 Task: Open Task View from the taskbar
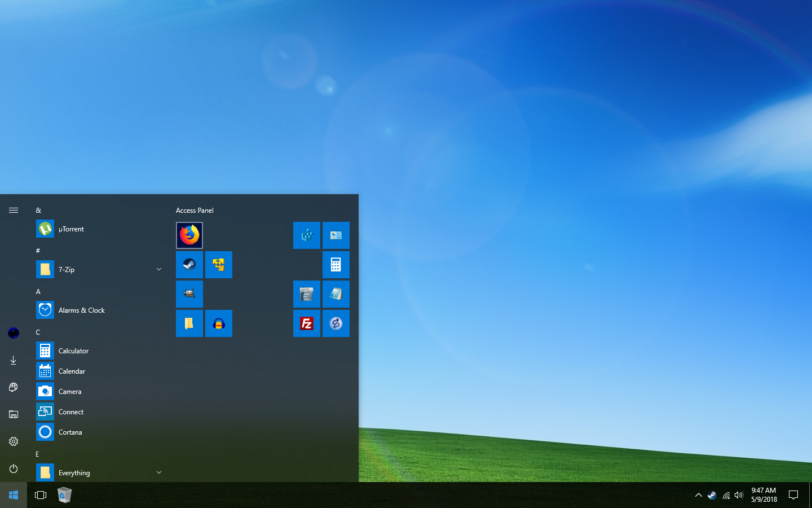point(41,495)
